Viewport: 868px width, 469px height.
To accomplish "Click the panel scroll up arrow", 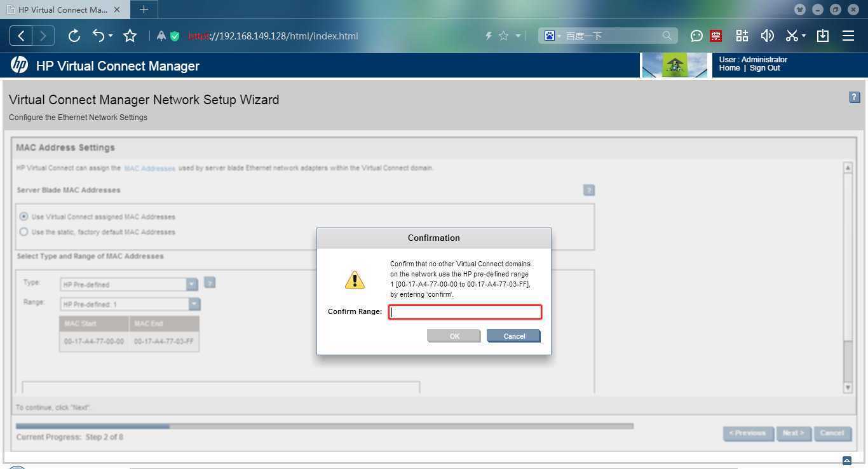I will pyautogui.click(x=848, y=168).
